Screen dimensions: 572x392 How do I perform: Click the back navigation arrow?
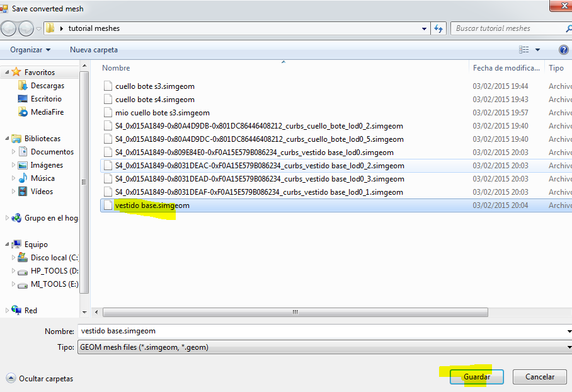click(9, 28)
